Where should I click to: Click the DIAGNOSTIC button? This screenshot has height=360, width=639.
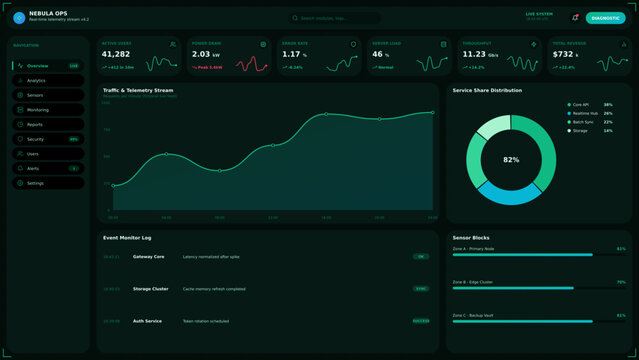tap(605, 18)
